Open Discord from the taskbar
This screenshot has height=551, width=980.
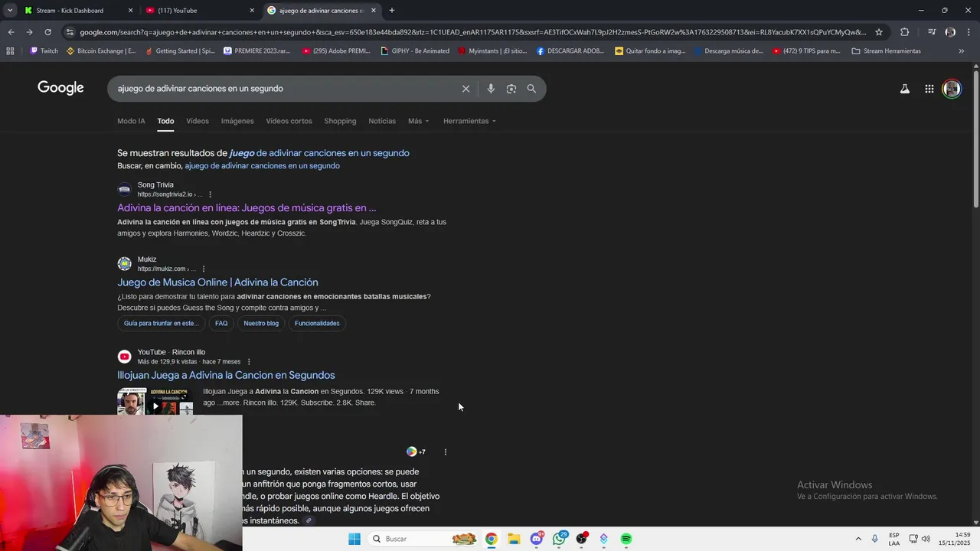click(537, 539)
